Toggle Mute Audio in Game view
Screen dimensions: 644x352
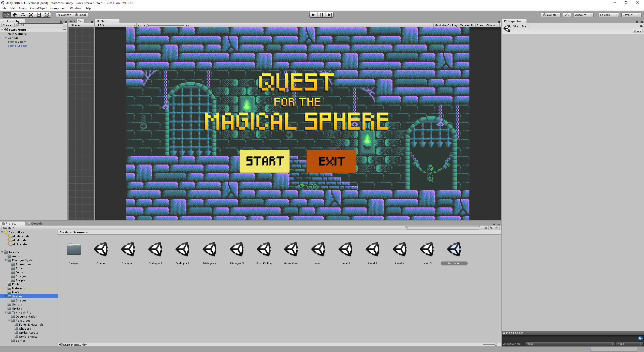[x=467, y=25]
